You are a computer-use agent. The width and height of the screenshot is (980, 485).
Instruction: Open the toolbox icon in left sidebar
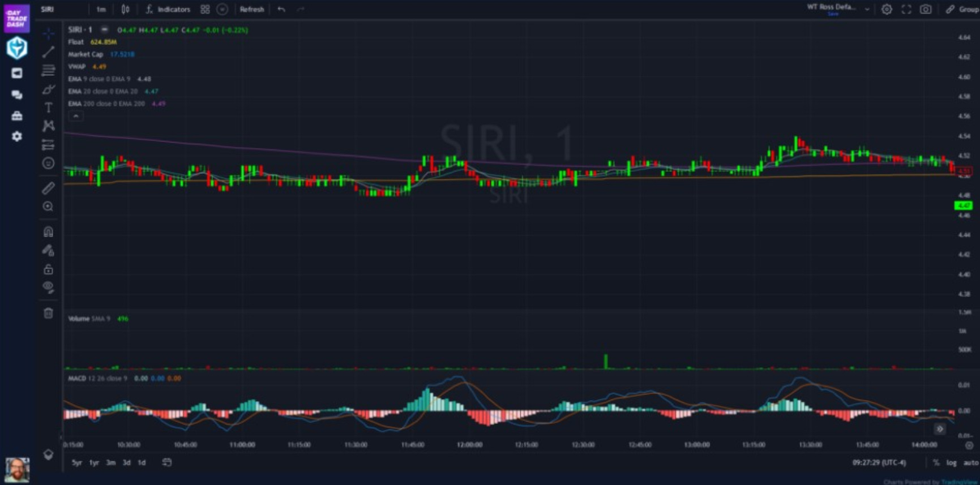click(x=17, y=116)
